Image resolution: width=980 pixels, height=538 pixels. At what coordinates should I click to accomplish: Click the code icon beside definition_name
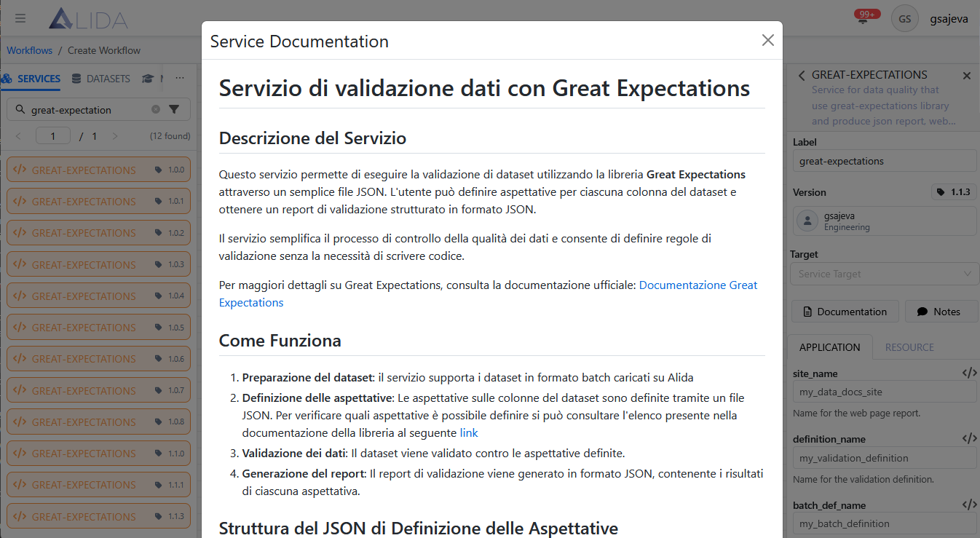tap(969, 438)
